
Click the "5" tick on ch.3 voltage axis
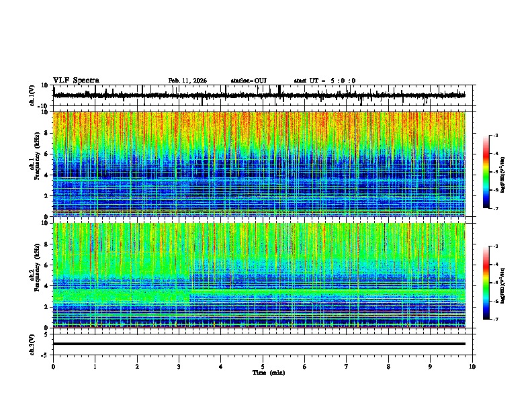click(46, 334)
